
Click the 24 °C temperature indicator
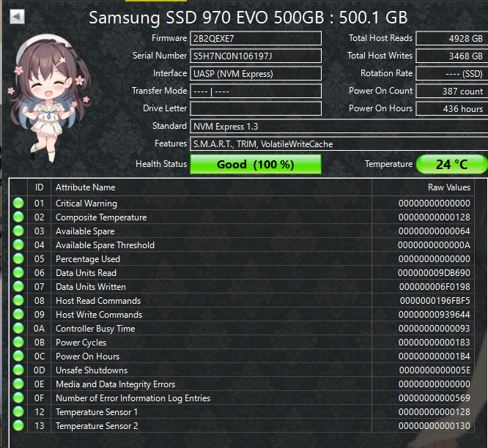click(x=452, y=164)
